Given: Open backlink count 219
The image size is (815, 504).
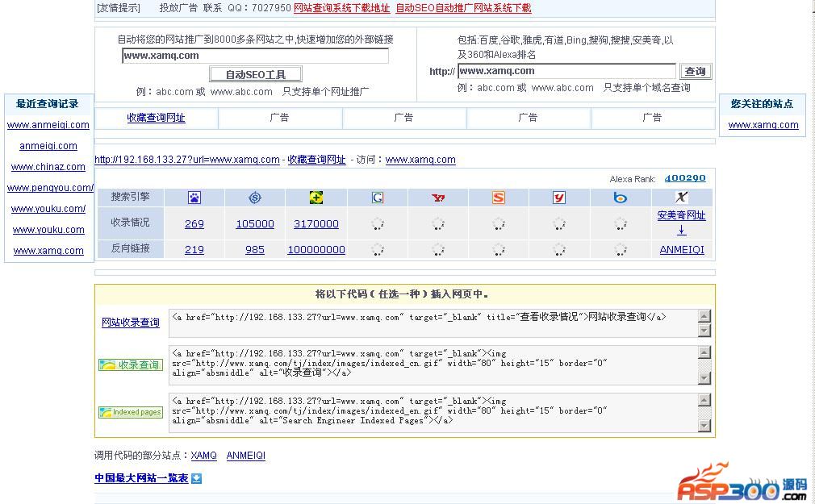Looking at the screenshot, I should 194,250.
